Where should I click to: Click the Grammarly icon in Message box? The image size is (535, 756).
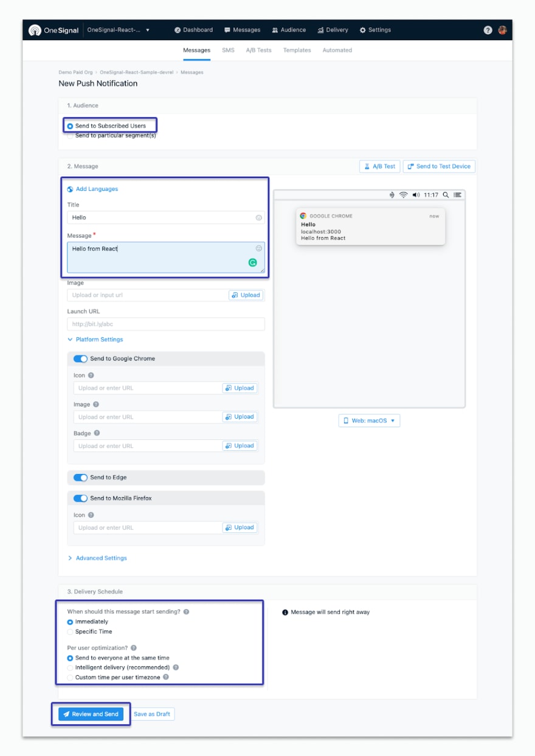click(x=253, y=263)
